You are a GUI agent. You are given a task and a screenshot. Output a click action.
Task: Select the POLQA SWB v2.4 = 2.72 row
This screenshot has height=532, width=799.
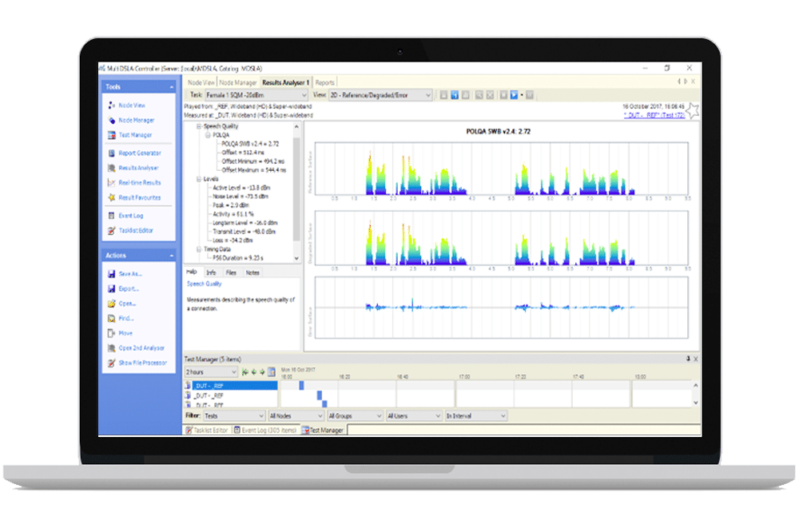point(250,144)
